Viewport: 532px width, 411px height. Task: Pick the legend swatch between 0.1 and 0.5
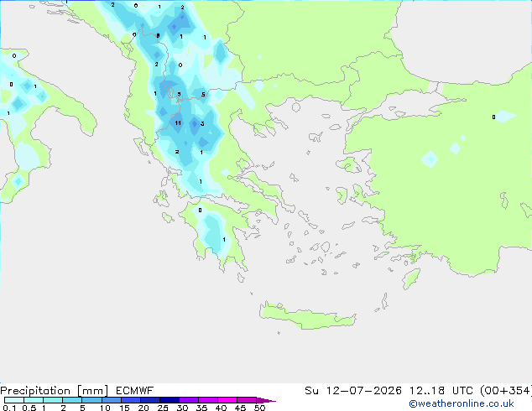click(14, 400)
